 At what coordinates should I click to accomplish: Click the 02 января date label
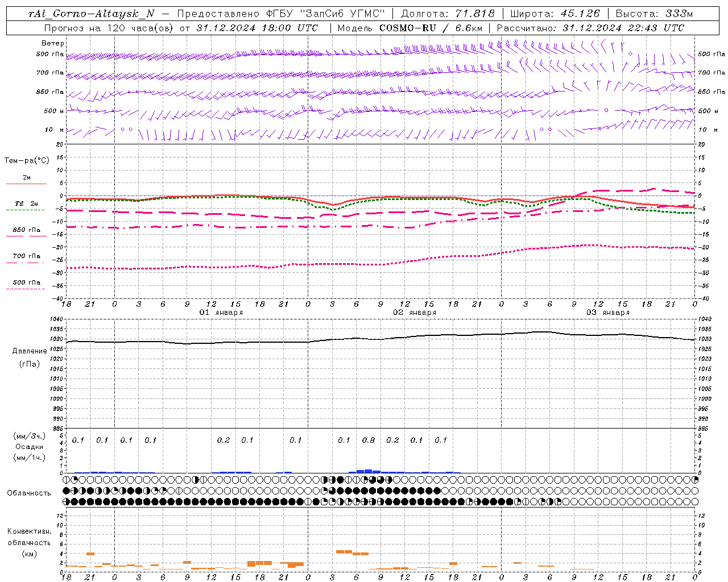[x=415, y=313]
